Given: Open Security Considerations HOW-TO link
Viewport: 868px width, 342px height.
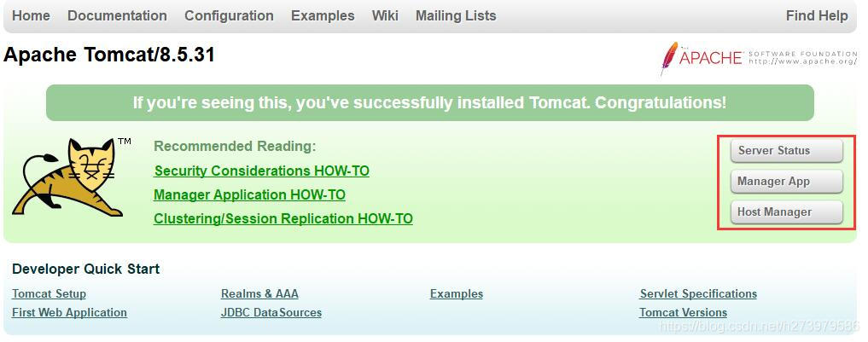Looking at the screenshot, I should tap(261, 171).
